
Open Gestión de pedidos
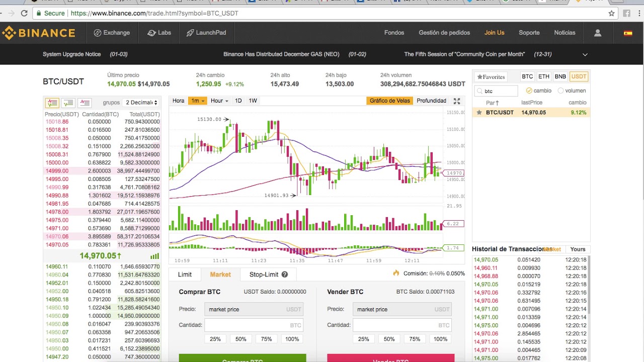pyautogui.click(x=444, y=33)
